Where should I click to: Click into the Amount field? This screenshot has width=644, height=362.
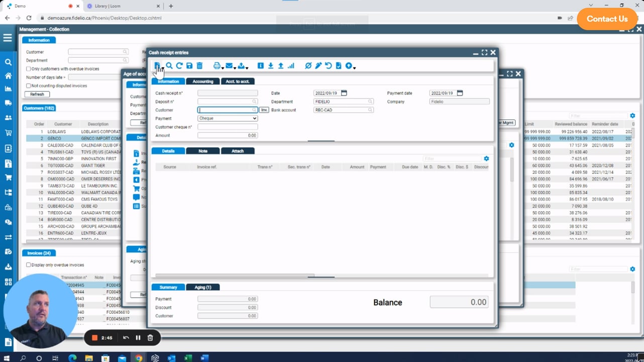[228, 136]
